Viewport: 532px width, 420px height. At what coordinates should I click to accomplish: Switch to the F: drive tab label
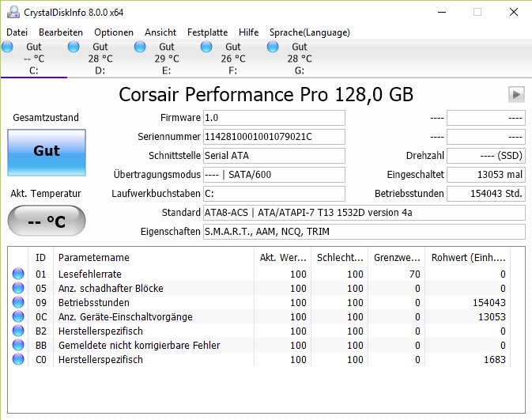[x=232, y=70]
